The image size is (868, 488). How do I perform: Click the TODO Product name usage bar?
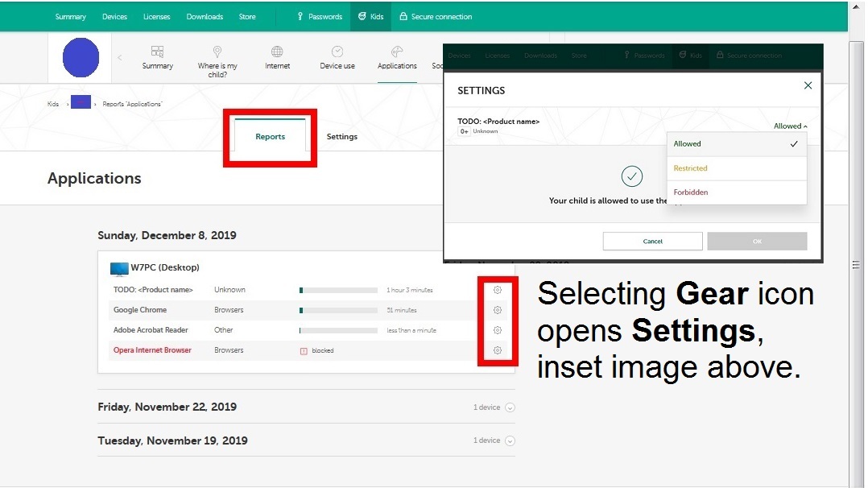point(338,290)
